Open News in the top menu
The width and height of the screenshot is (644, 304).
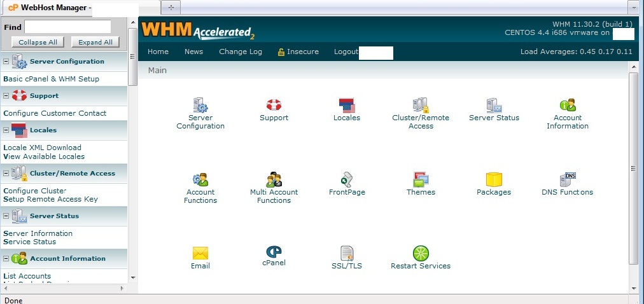pos(193,52)
